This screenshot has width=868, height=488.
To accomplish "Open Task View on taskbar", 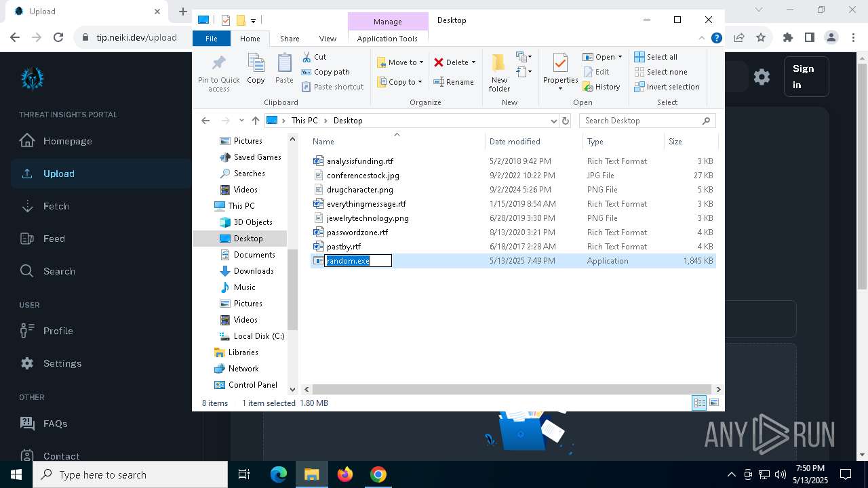I will coord(244,474).
